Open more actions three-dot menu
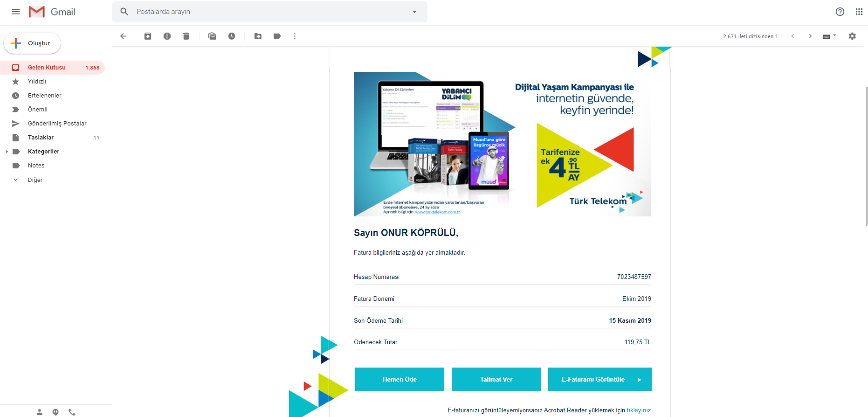Screen dimensions: 868x417 (295, 36)
